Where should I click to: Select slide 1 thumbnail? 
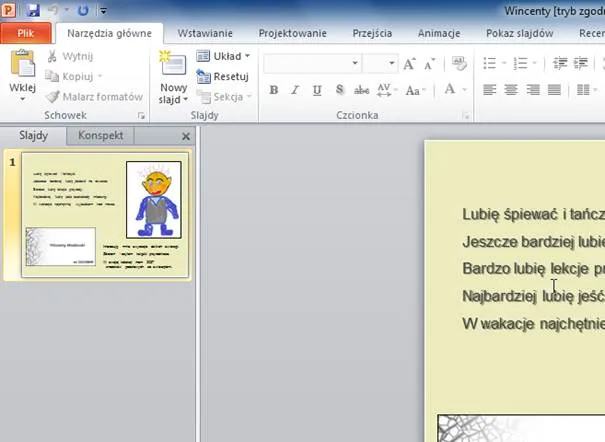(105, 215)
